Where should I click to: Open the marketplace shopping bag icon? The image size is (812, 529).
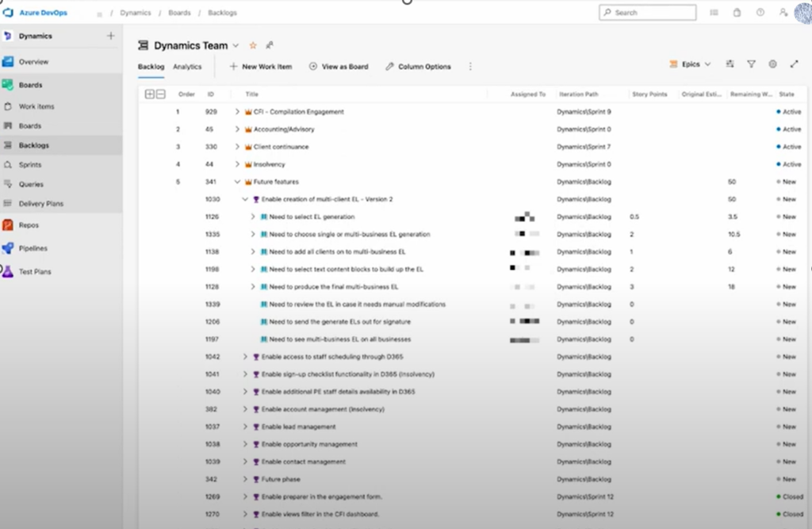[737, 13]
